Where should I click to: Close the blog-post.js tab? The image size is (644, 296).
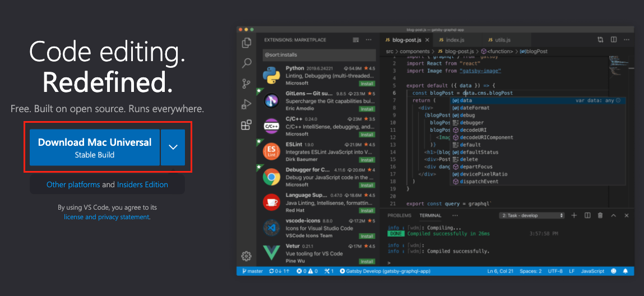tap(427, 40)
